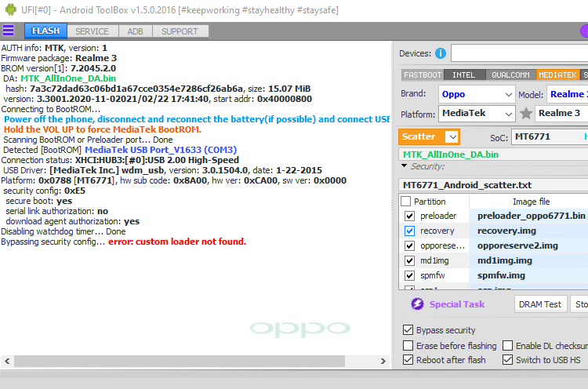This screenshot has height=389, width=588.
Task: Uncheck the recovery partition checkbox
Action: [x=409, y=231]
